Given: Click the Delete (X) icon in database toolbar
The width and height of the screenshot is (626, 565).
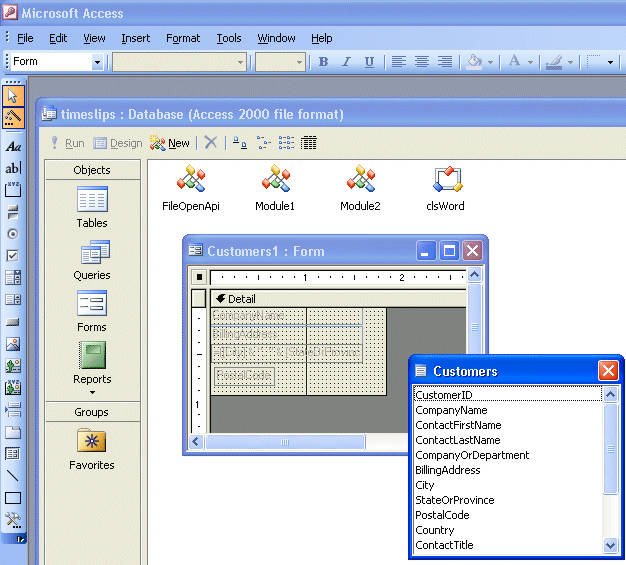Looking at the screenshot, I should click(x=211, y=142).
